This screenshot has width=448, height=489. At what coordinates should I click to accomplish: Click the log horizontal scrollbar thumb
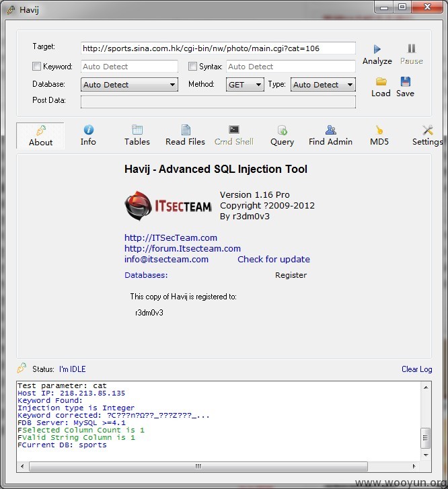(x=198, y=467)
